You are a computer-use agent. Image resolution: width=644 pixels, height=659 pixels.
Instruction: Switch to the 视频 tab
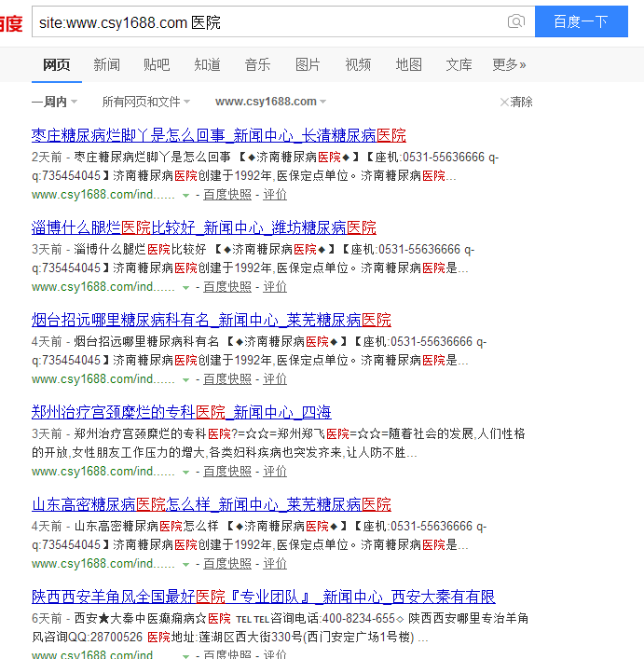pos(358,64)
